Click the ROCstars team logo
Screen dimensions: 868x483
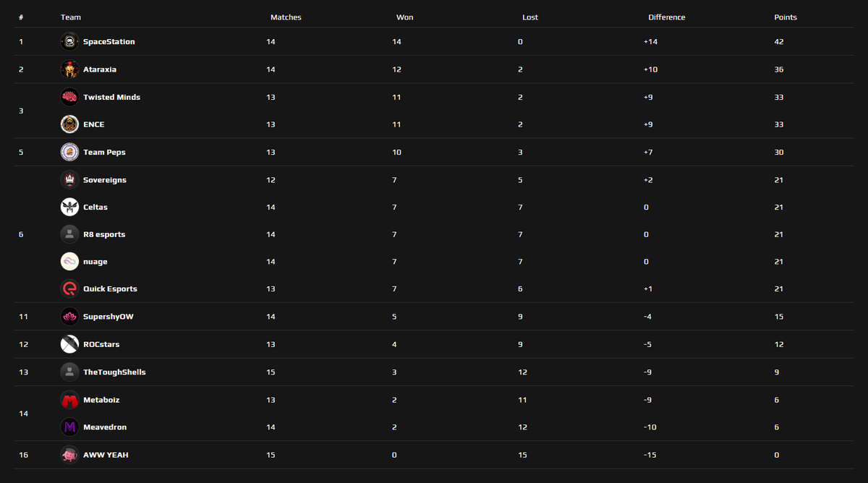point(69,344)
